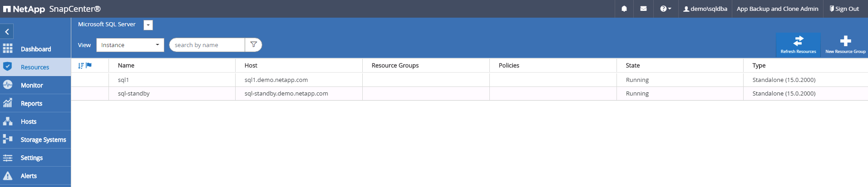The image size is (868, 187).
Task: Navigate to Hosts page
Action: click(x=29, y=121)
